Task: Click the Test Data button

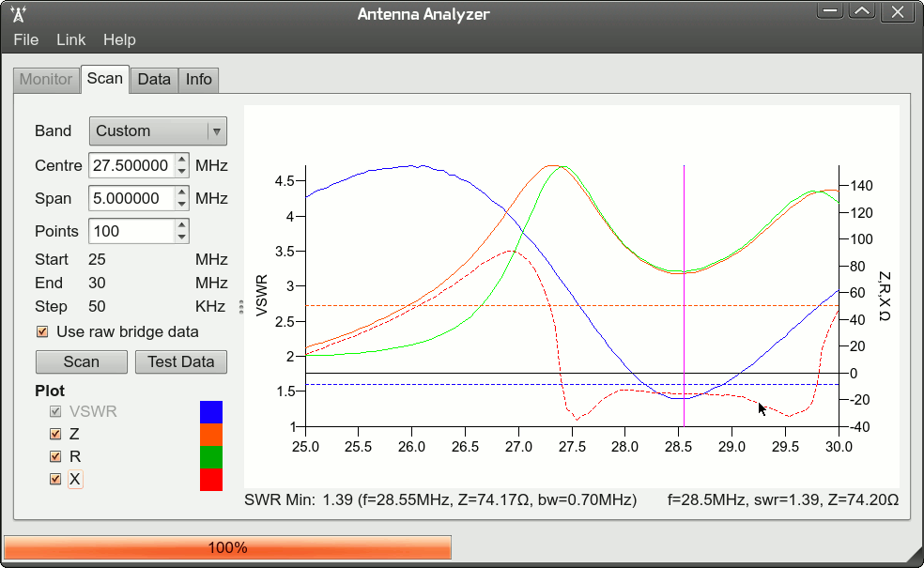Action: (x=180, y=361)
